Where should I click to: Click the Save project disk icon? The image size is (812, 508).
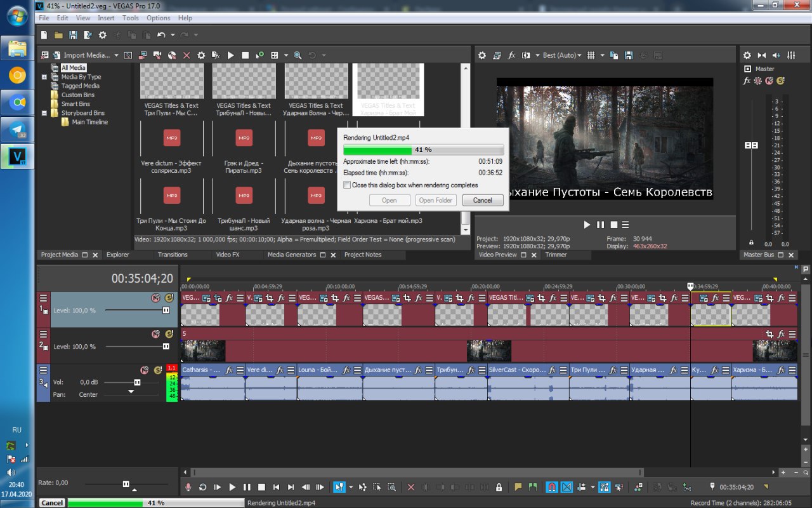tap(73, 35)
